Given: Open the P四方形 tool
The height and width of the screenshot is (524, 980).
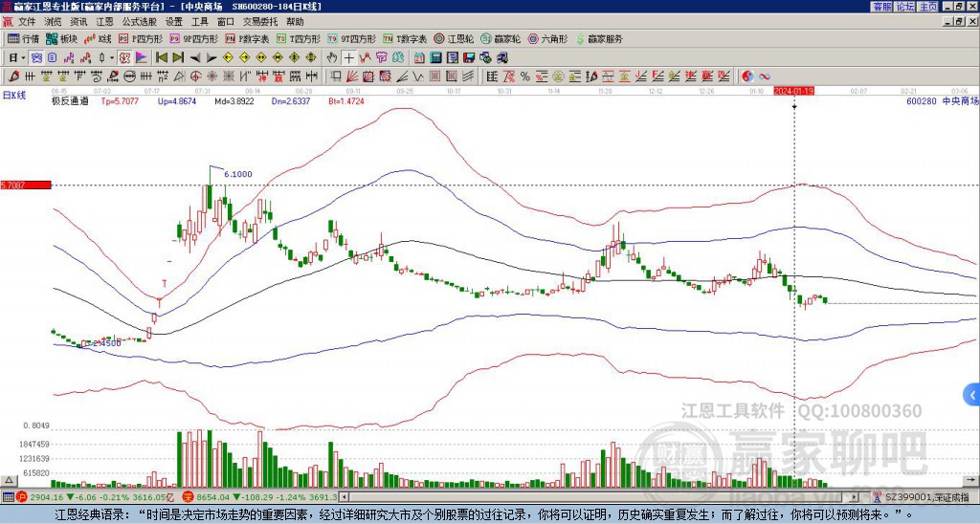Looking at the screenshot, I should coord(142,39).
